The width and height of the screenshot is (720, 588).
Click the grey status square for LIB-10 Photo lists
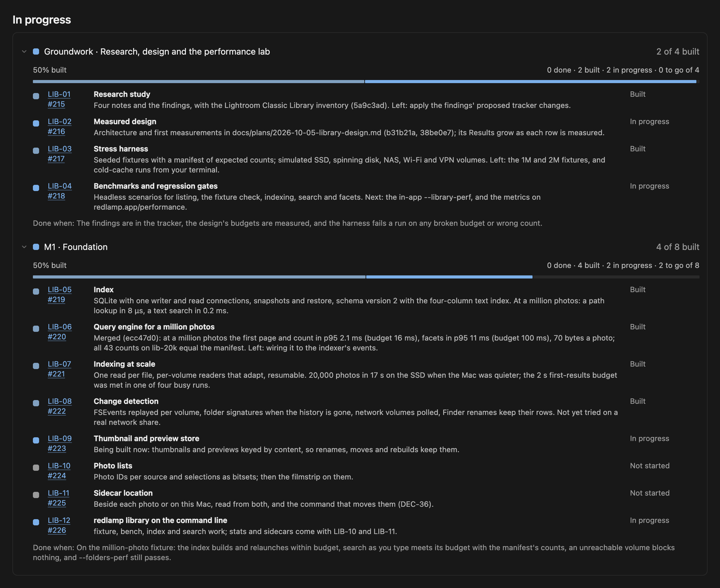click(36, 468)
